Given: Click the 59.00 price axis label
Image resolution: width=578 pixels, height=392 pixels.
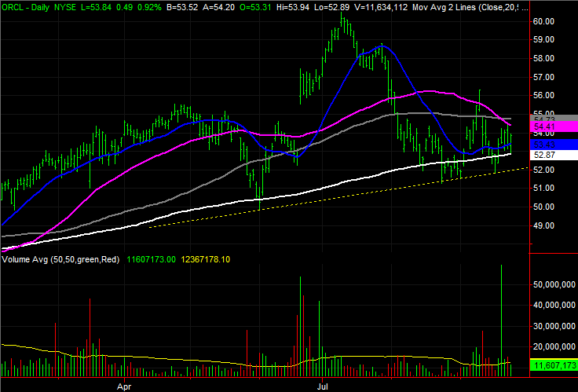Looking at the screenshot, I should click(543, 40).
